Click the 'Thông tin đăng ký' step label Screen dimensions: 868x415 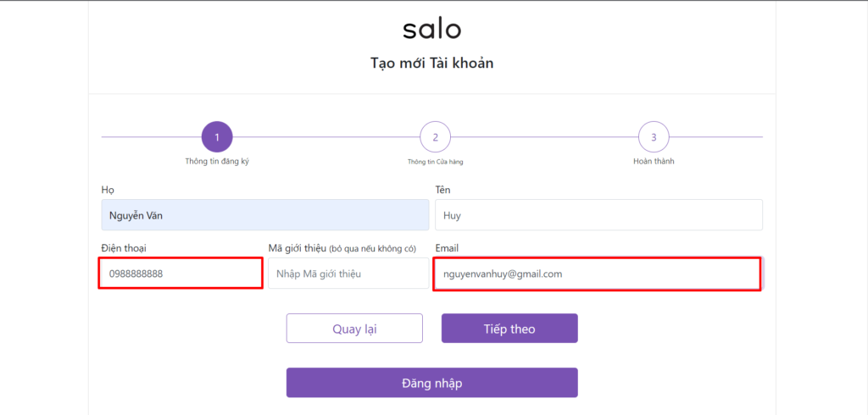pos(217,161)
